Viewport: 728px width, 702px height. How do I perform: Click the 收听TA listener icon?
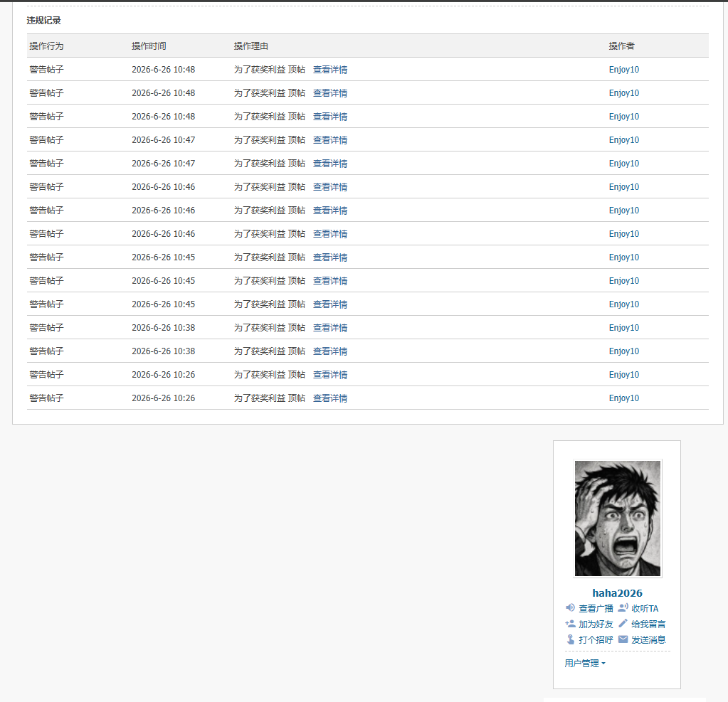point(623,607)
